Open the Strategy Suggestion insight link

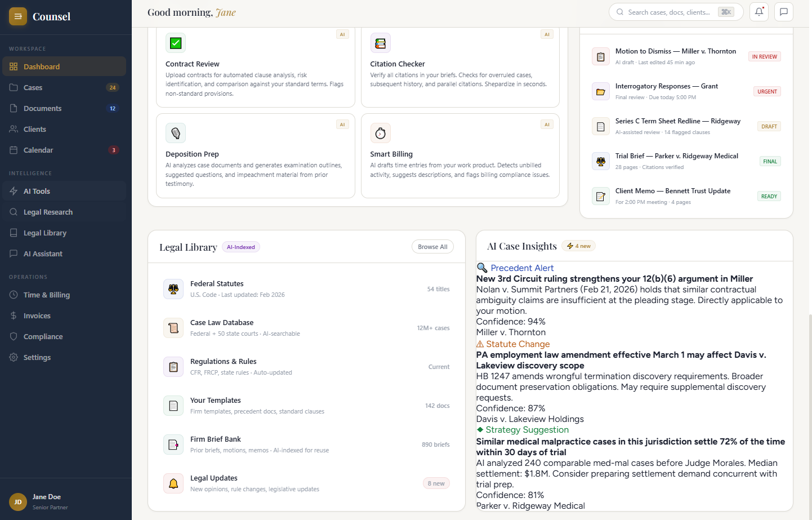tap(527, 430)
